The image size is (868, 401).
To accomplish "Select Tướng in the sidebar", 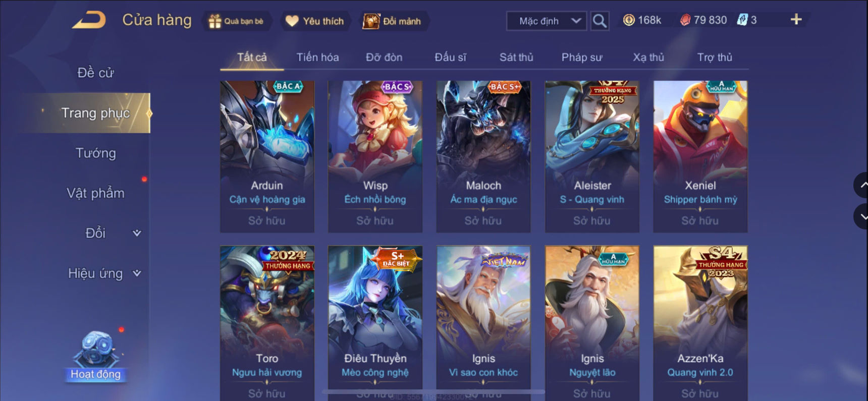I will [96, 153].
